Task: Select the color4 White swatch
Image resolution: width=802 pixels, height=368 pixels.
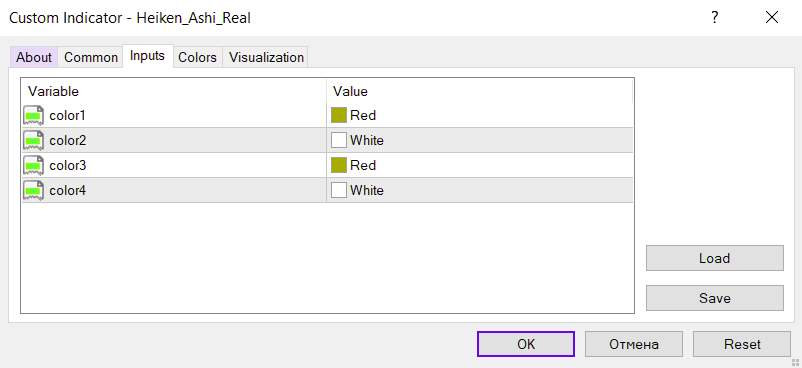Action: 339,190
